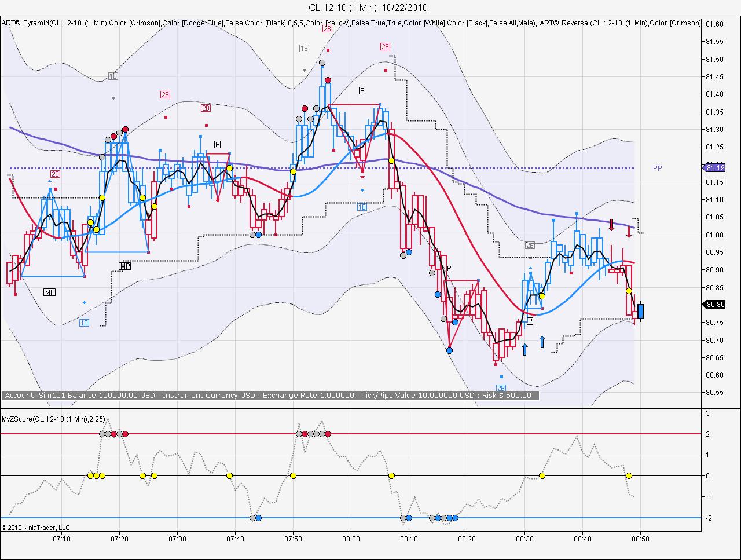Click the right blue up arrow near 08:33
The width and height of the screenshot is (741, 560).
(x=542, y=342)
